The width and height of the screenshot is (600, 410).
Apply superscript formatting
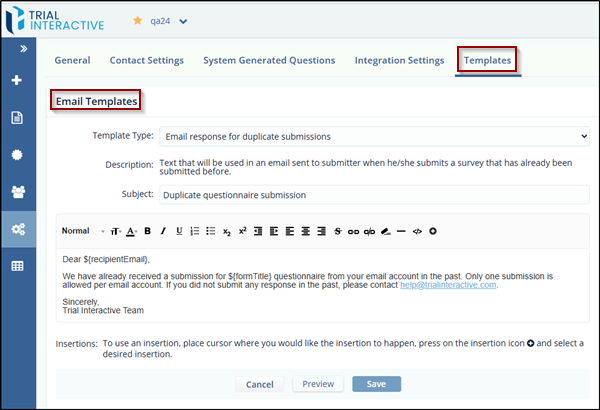click(242, 231)
